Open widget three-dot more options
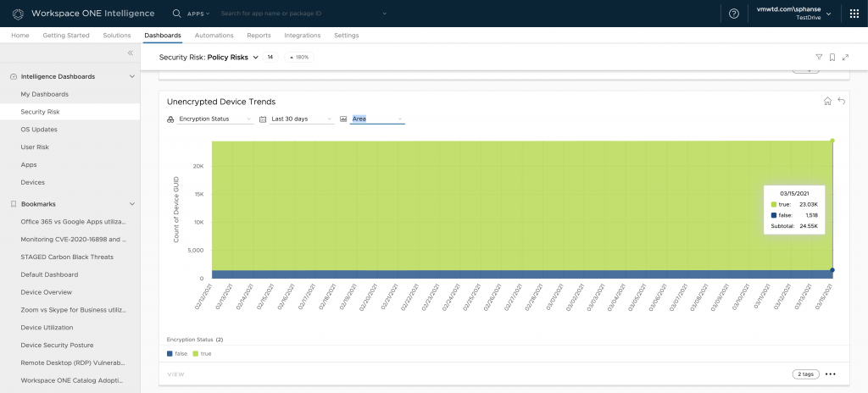The height and width of the screenshot is (393, 868). [831, 374]
